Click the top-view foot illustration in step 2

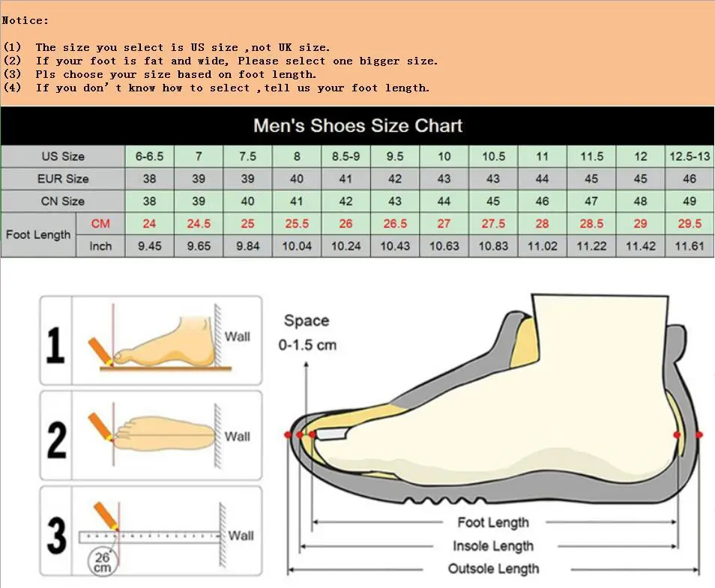[164, 434]
